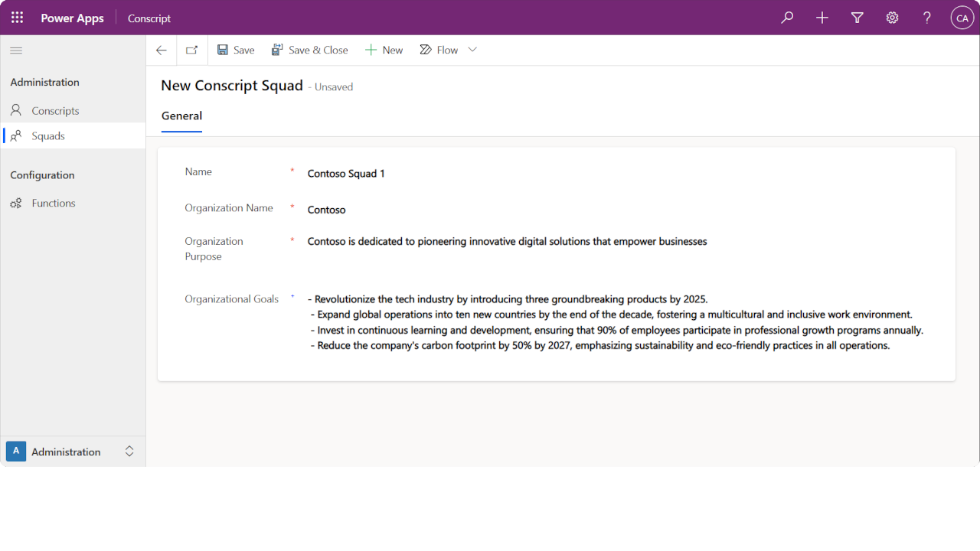The width and height of the screenshot is (980, 551).
Task: Open Squads in the navigation
Action: pos(73,135)
